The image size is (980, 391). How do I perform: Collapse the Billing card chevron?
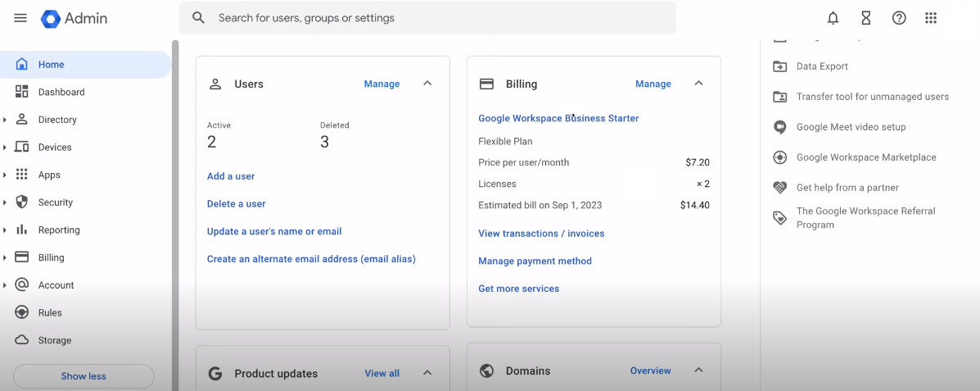[x=698, y=84]
